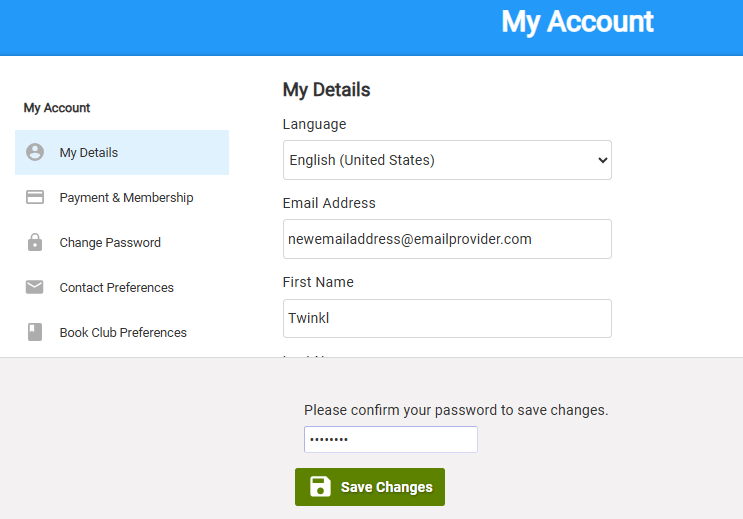
Task: Click into the First Name field
Action: (x=447, y=319)
